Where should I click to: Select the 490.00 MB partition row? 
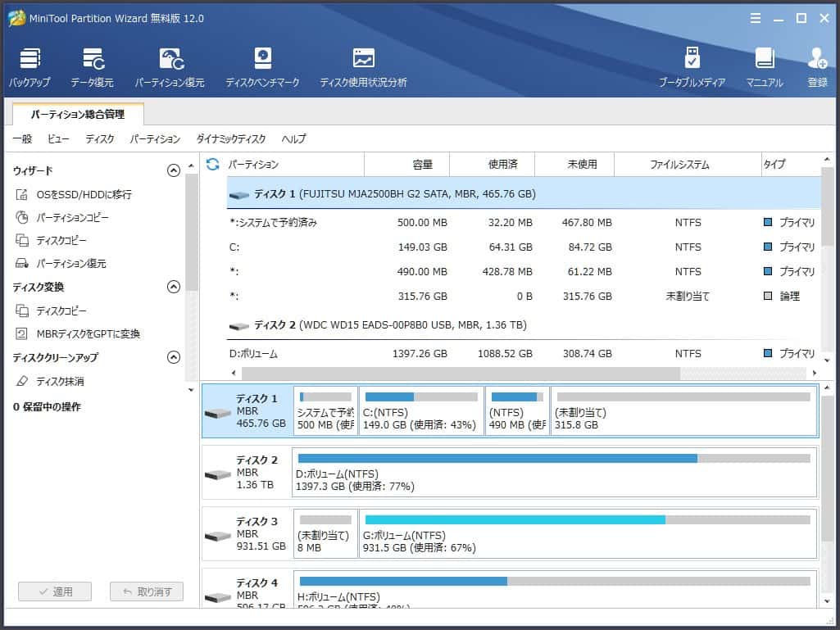524,272
